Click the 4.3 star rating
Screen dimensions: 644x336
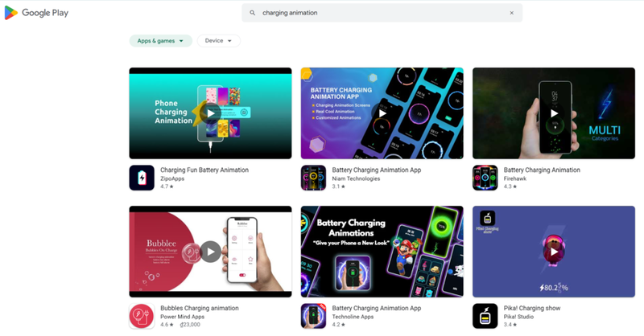(510, 186)
